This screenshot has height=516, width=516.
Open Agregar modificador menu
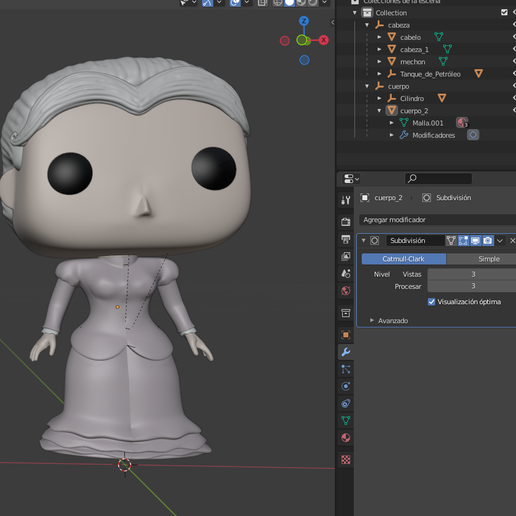(438, 220)
